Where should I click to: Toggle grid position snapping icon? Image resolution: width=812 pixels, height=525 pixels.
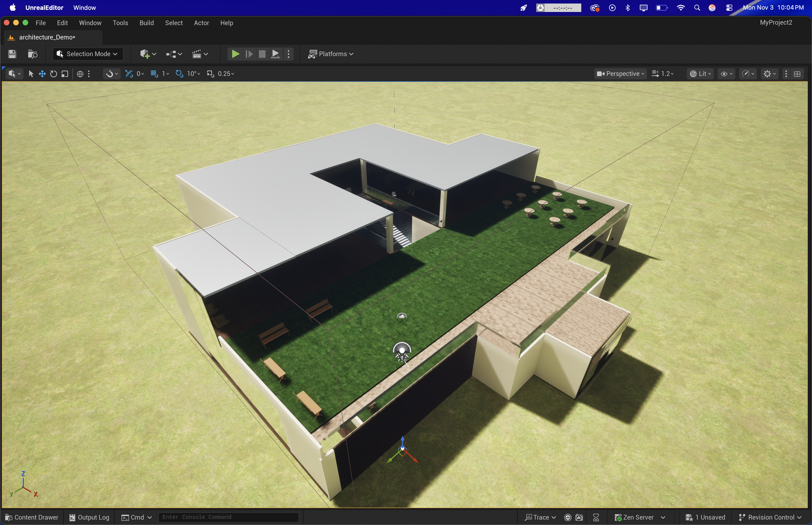pos(154,74)
